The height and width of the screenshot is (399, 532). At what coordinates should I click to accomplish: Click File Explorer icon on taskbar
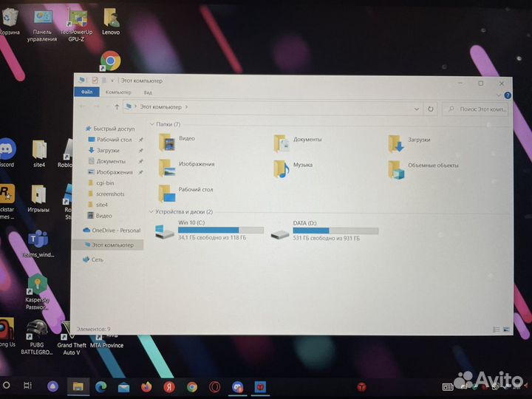point(78,386)
